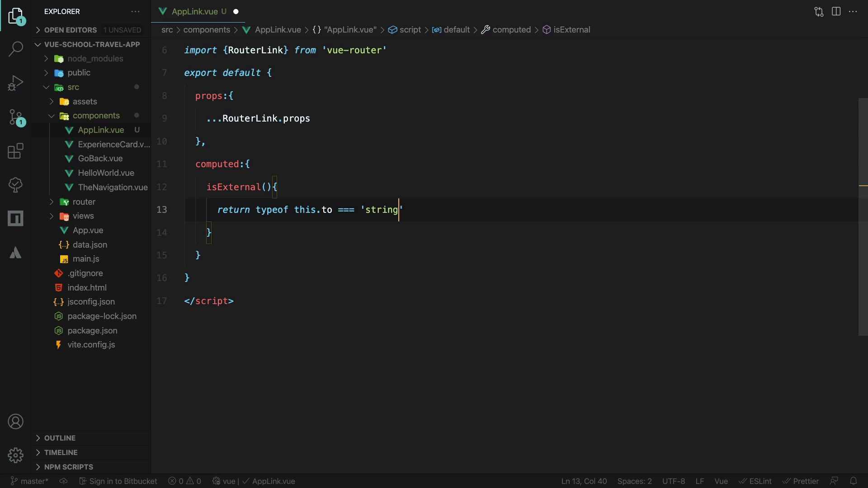868x488 pixels.
Task: Collapse the components folder
Action: [96, 116]
